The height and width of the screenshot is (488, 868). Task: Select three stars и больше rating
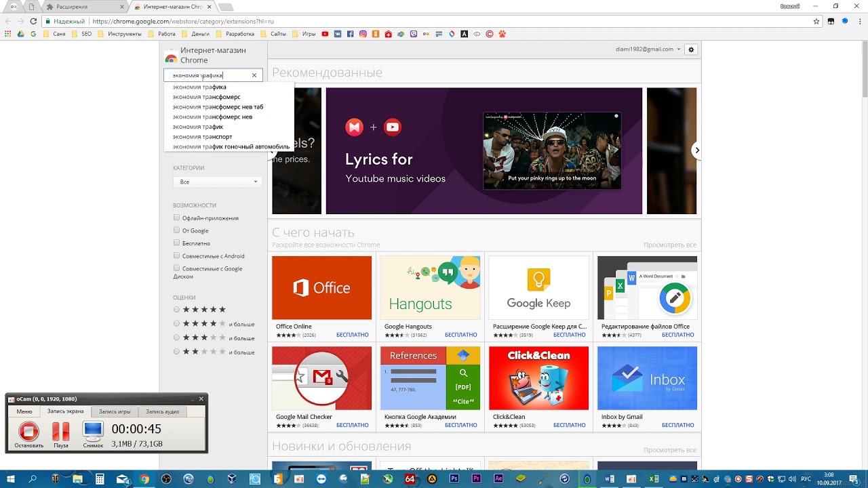177,338
